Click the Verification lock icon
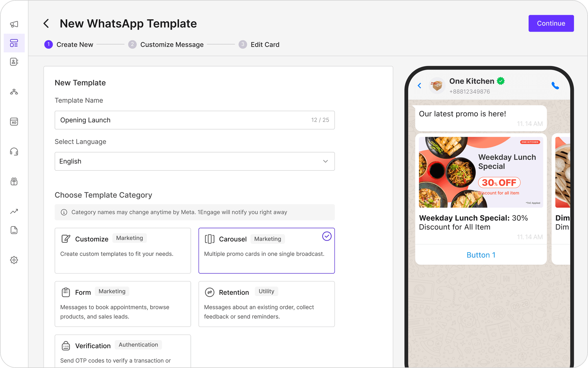The height and width of the screenshot is (368, 588). [66, 346]
